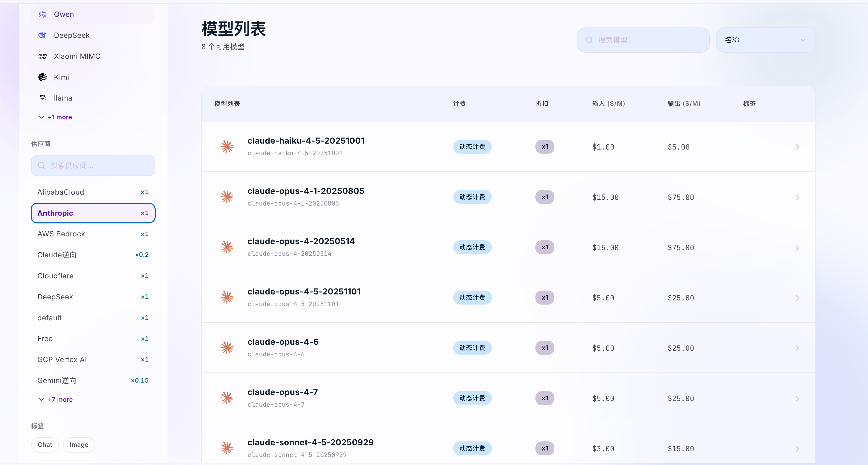Filter by GCP Vertex AI supplier

click(93, 360)
